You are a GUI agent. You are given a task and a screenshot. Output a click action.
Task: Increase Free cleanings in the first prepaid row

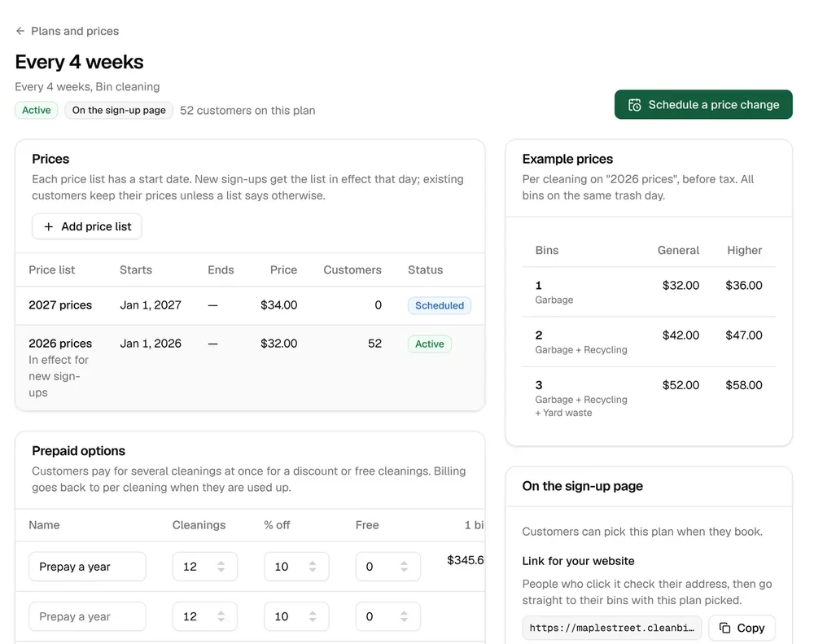point(404,563)
